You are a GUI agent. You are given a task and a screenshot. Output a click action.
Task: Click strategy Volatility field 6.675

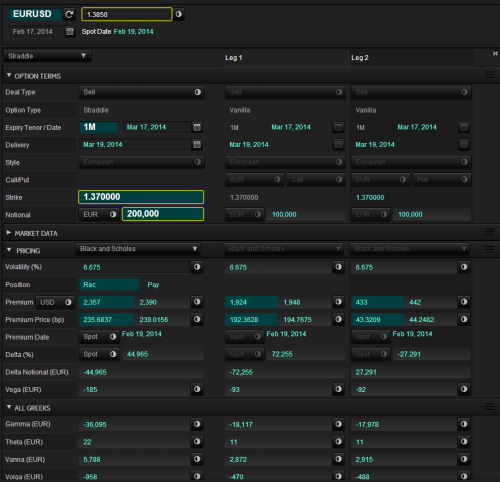click(x=135, y=267)
